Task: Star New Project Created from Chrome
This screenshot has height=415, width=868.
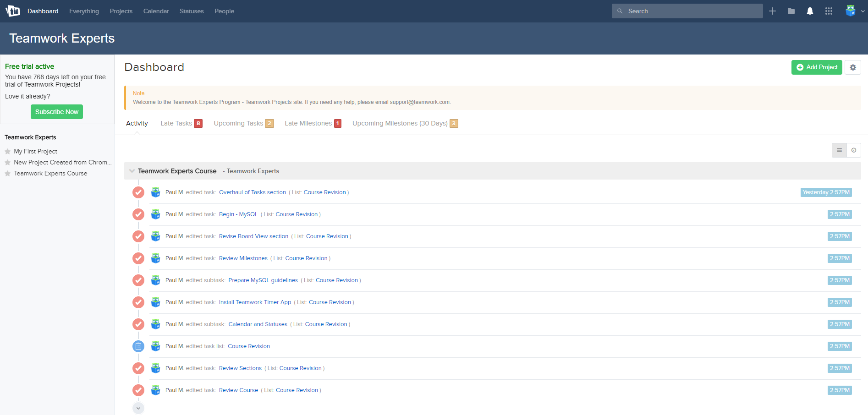Action: [7, 163]
